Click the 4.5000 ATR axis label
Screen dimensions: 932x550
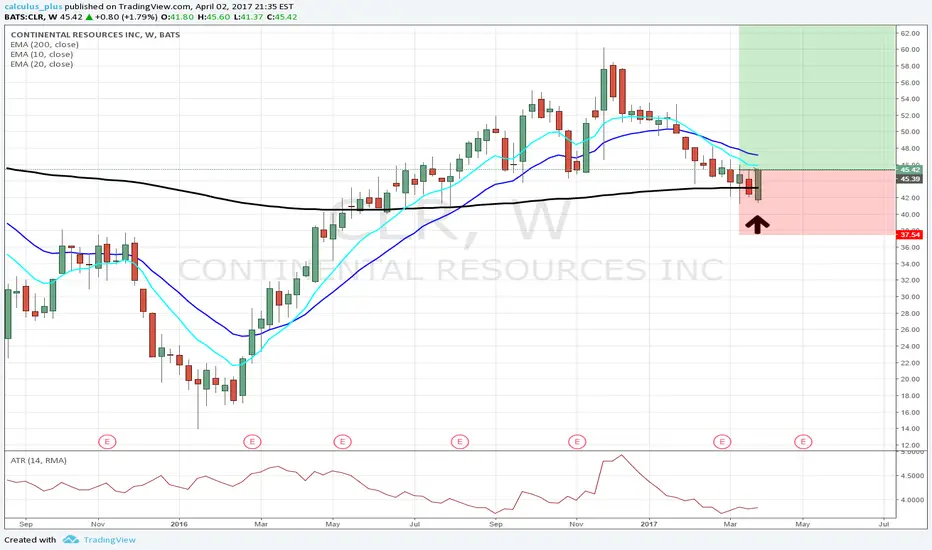[x=912, y=476]
